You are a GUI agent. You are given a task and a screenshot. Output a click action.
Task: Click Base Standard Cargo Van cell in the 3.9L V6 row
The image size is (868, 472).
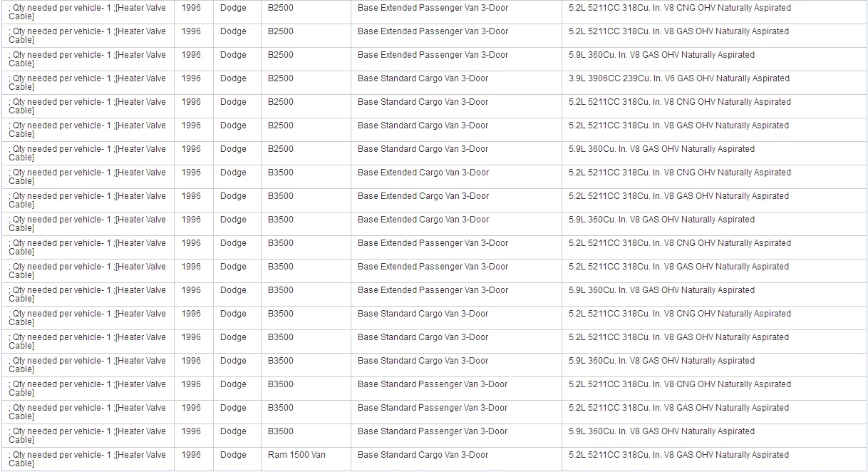click(456, 83)
